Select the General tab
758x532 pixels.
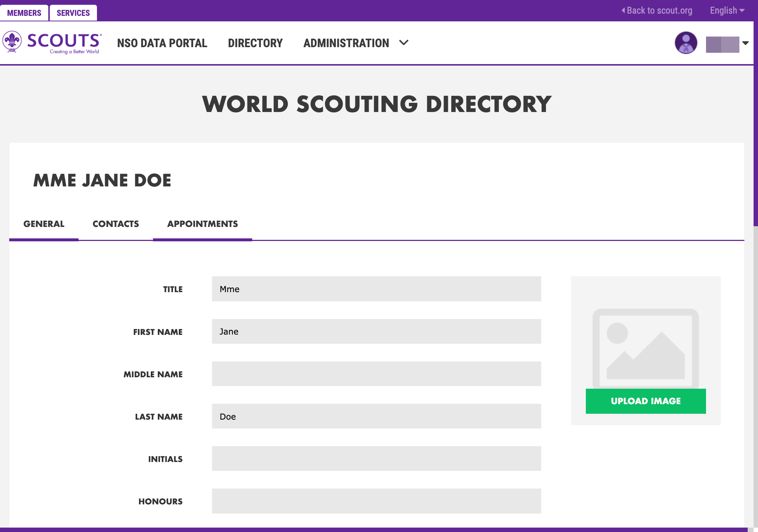point(44,224)
